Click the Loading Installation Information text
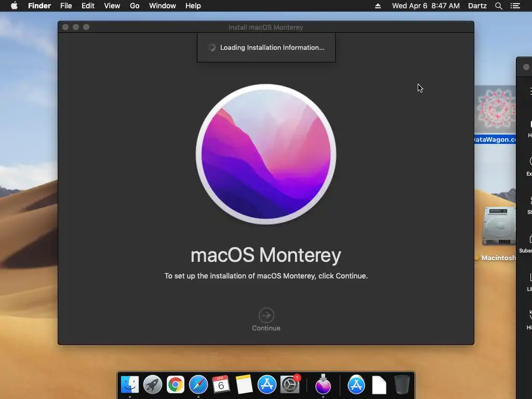Screen dimensions: 532x399 click(272, 47)
